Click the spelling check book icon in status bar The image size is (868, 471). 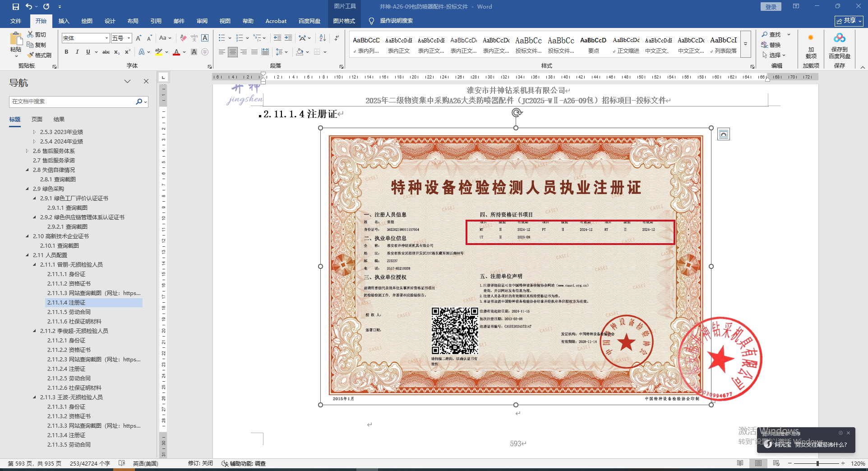click(x=121, y=463)
